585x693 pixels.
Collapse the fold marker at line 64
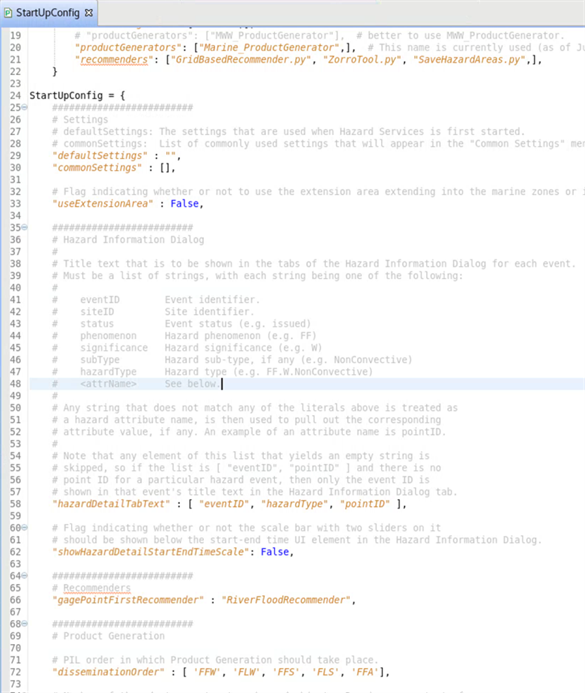[x=25, y=576]
